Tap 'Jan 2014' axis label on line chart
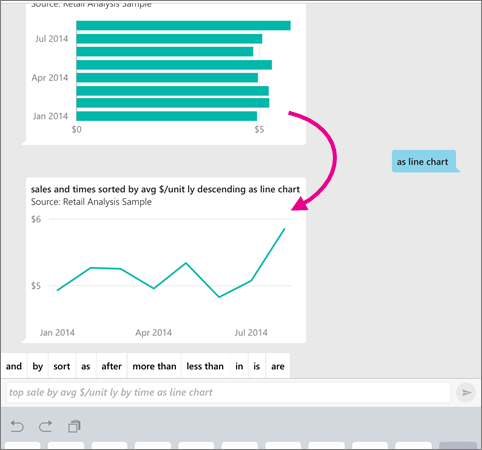 [57, 332]
